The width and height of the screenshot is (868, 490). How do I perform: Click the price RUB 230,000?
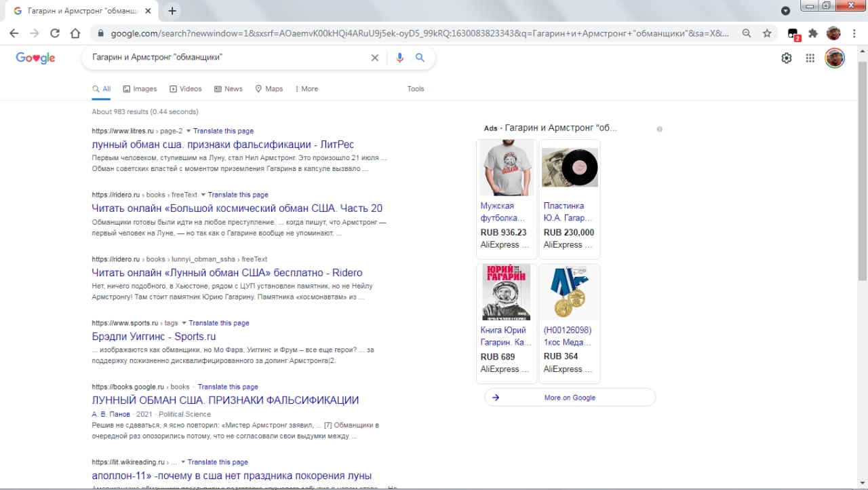point(569,232)
